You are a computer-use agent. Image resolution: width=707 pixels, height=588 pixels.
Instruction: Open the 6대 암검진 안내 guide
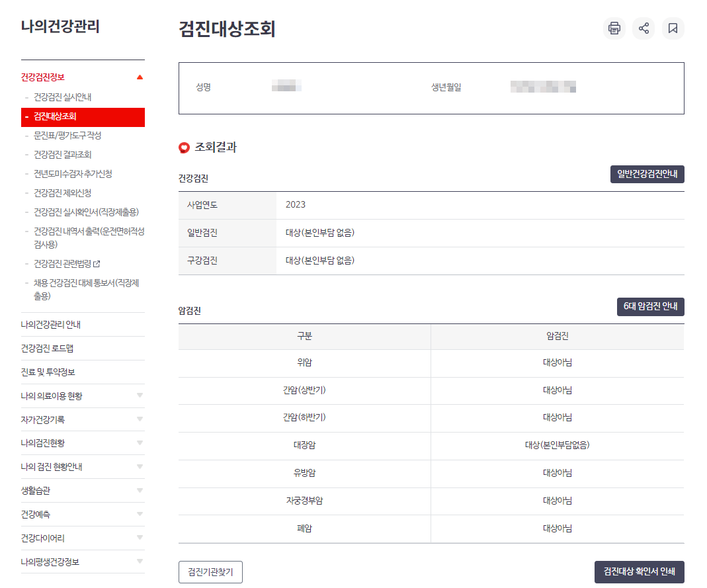tap(651, 306)
